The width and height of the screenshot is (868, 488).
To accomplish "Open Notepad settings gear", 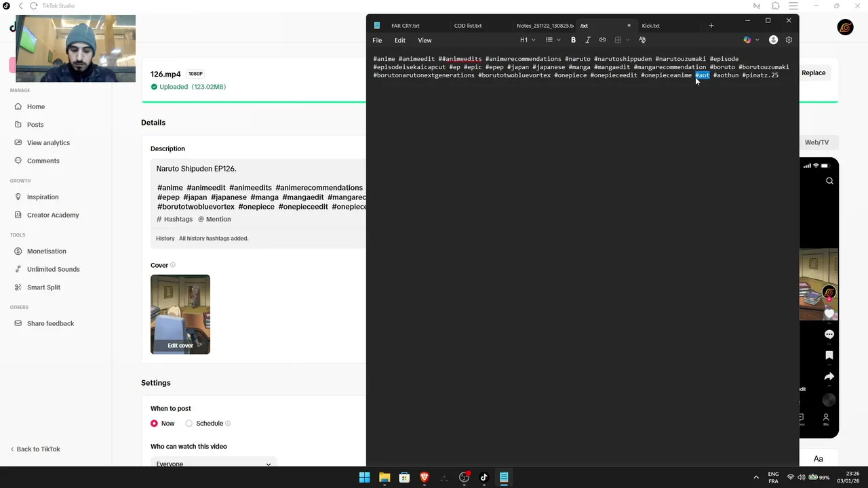I will pyautogui.click(x=789, y=40).
